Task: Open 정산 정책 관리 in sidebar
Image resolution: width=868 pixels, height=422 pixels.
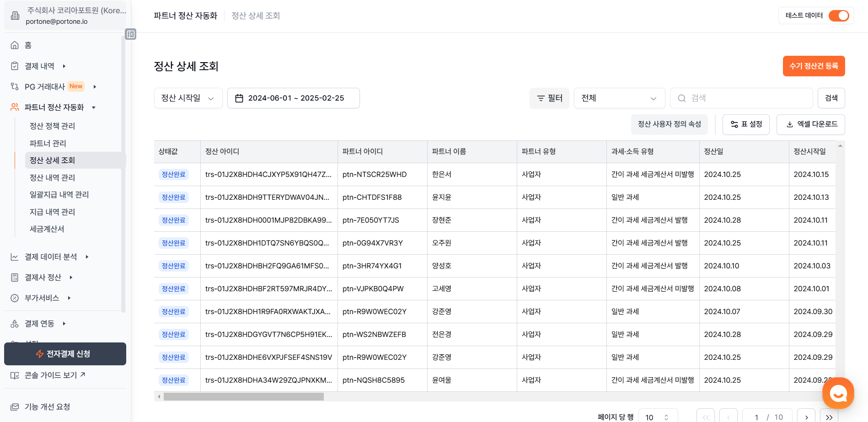Action: 52,126
